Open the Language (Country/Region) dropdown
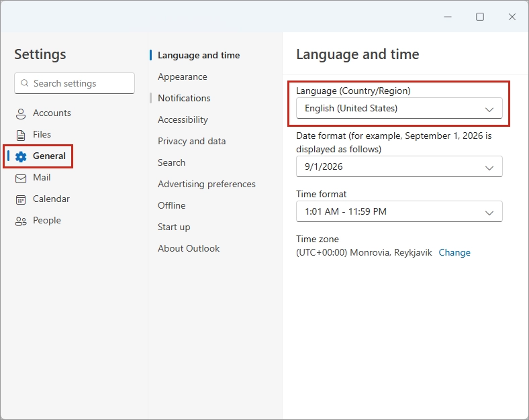 399,109
